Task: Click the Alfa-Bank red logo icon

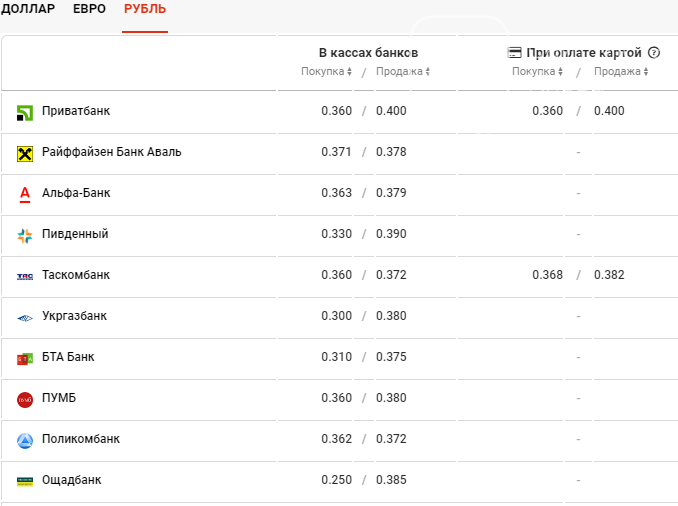Action: click(25, 194)
